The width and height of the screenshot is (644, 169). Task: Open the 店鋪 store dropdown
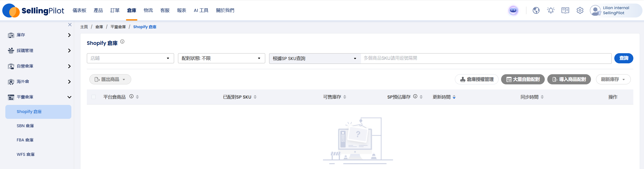[130, 58]
